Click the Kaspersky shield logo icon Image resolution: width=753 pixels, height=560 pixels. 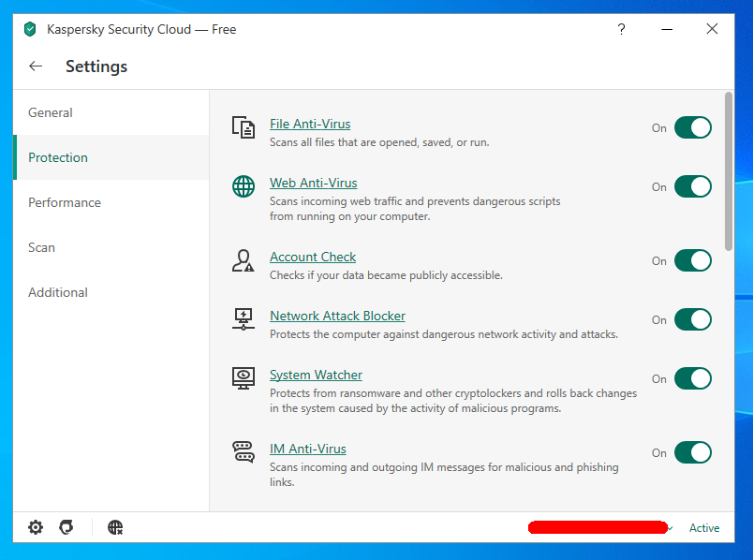point(30,29)
